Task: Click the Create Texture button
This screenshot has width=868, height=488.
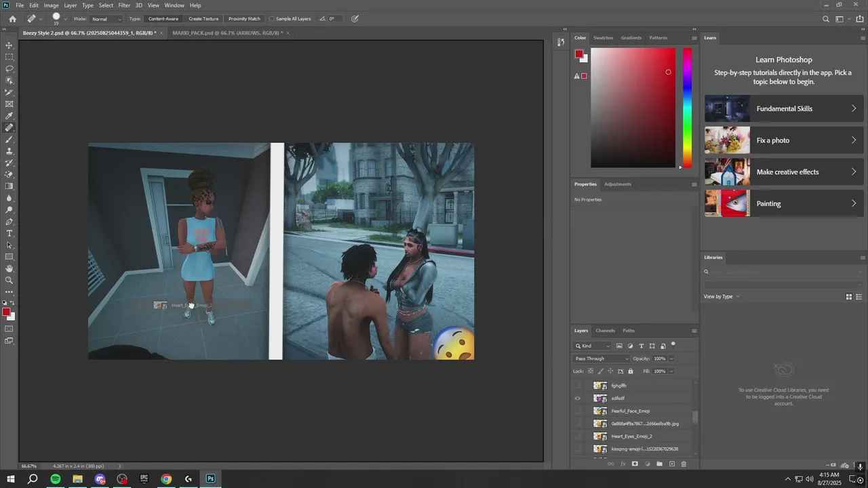Action: [203, 19]
